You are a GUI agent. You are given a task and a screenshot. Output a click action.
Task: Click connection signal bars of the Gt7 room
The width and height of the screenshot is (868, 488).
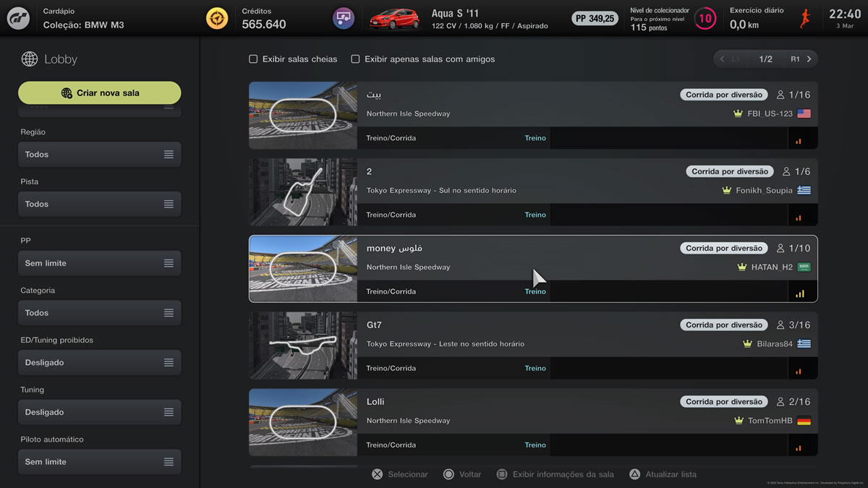point(799,370)
